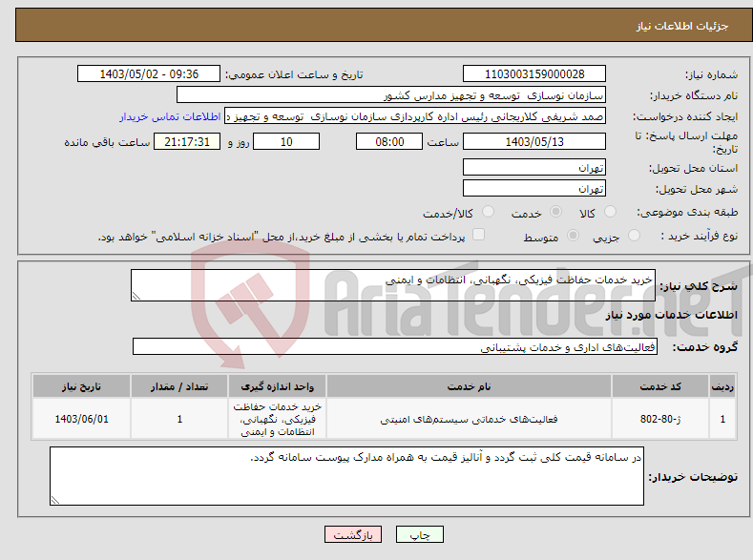
Task: Click the deadline date field 1403/05/13
Action: pyautogui.click(x=534, y=141)
